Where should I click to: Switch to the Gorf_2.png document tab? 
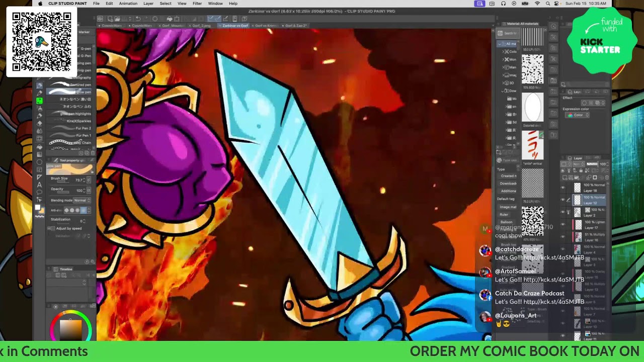(x=201, y=26)
